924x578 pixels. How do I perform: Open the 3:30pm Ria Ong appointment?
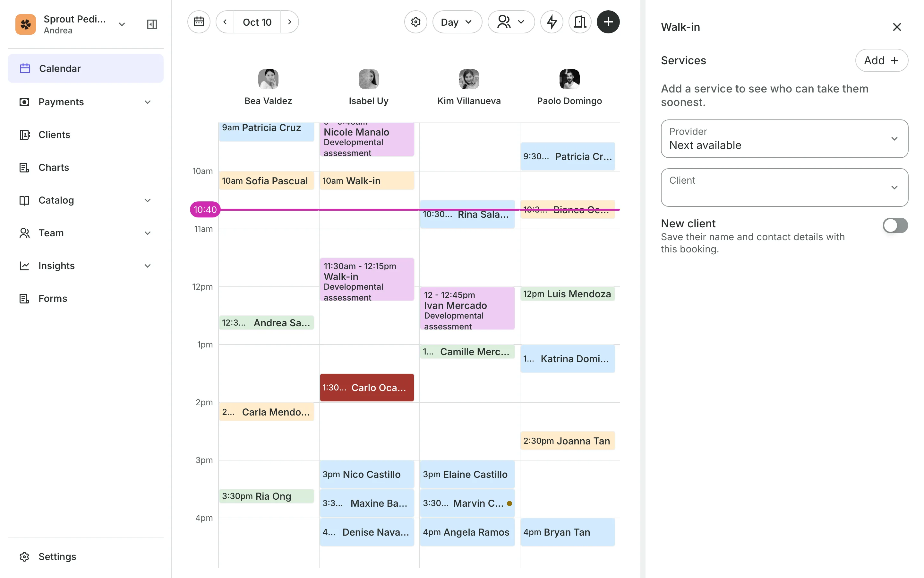[x=266, y=496]
